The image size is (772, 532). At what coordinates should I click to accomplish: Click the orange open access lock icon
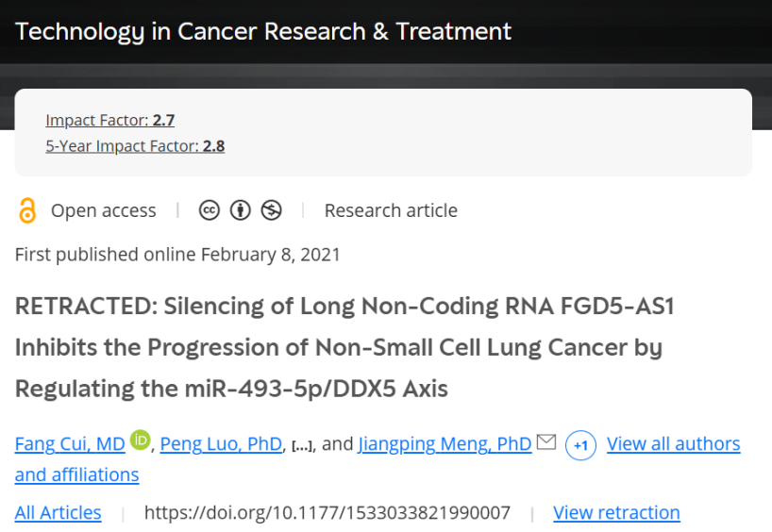coord(27,210)
